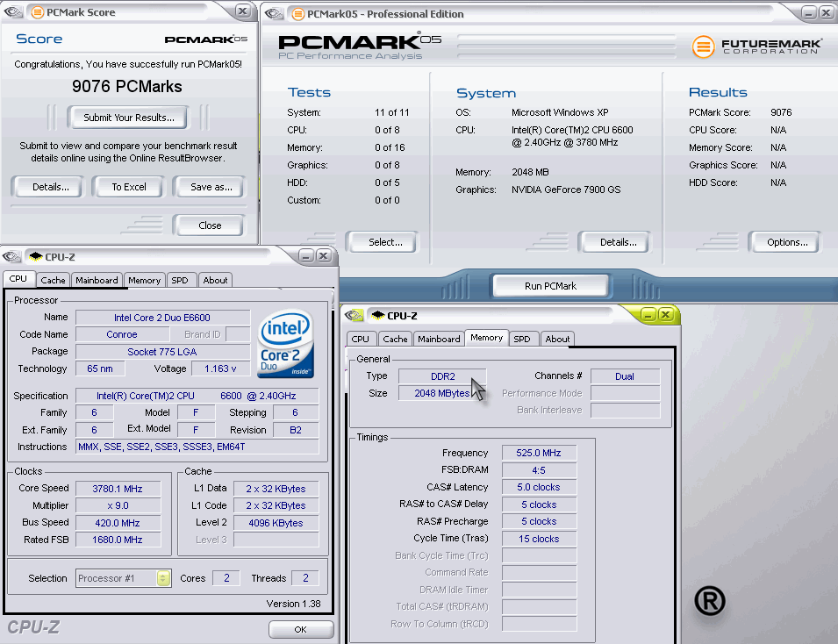Click the Bus Speed 420.0 MHz value
This screenshot has width=838, height=644.
tap(118, 523)
